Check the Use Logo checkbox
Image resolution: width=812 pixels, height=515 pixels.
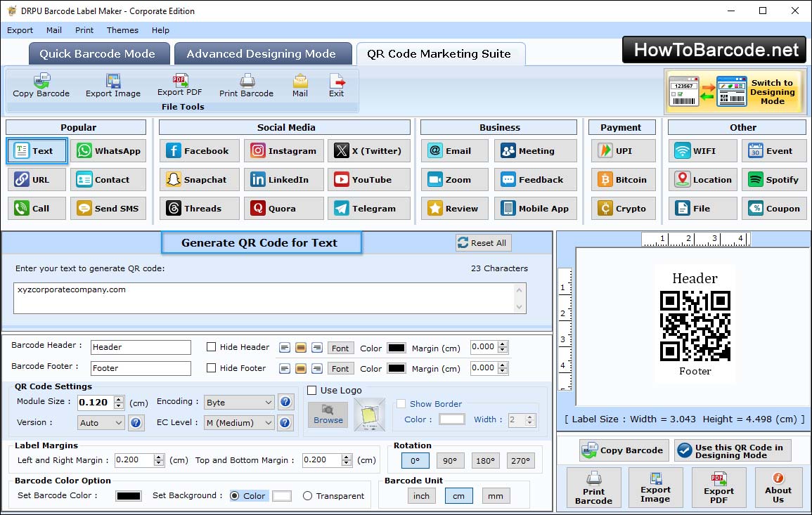[x=311, y=390]
